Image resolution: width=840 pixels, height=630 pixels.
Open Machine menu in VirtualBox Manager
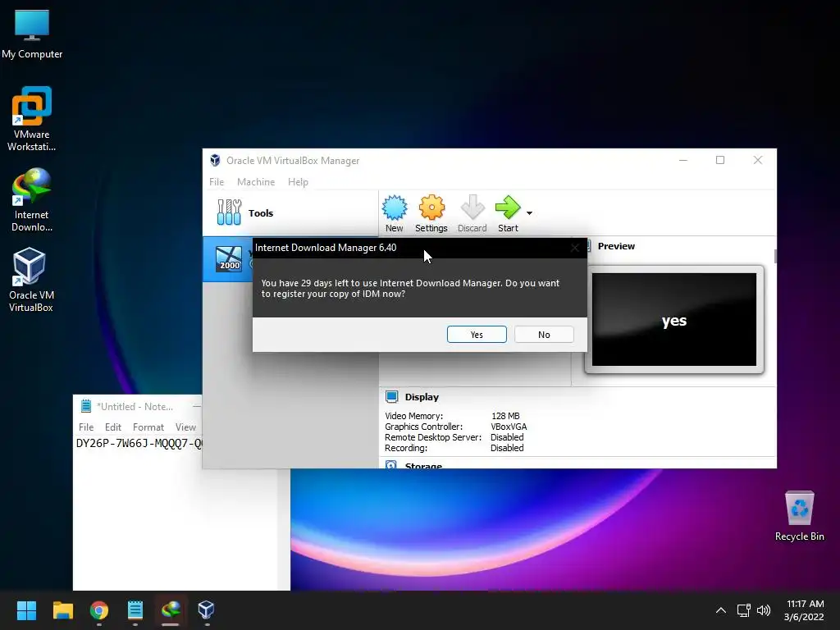point(256,182)
